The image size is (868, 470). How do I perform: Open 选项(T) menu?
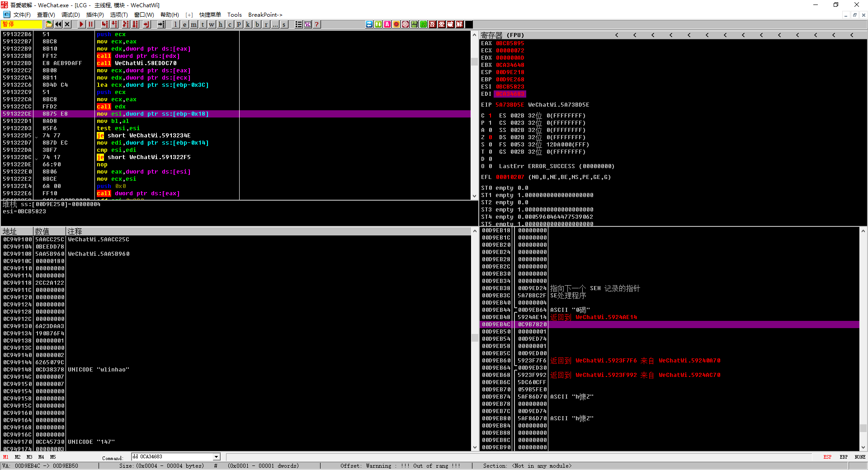coord(119,15)
